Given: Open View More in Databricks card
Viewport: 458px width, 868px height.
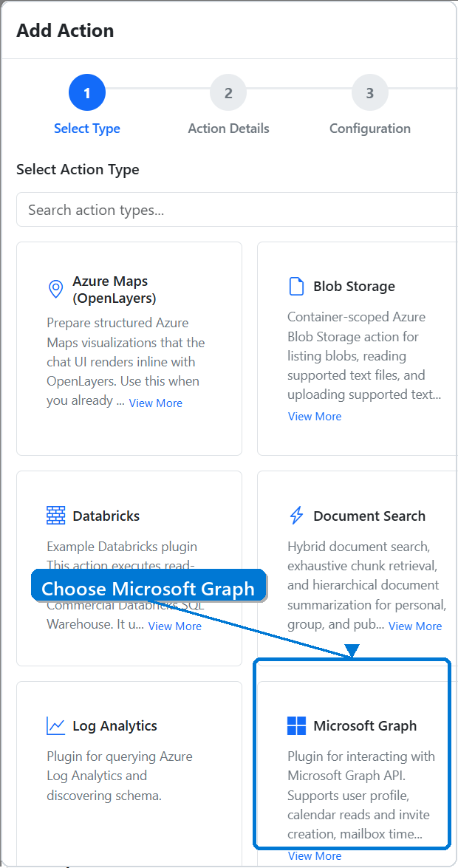Looking at the screenshot, I should [175, 626].
